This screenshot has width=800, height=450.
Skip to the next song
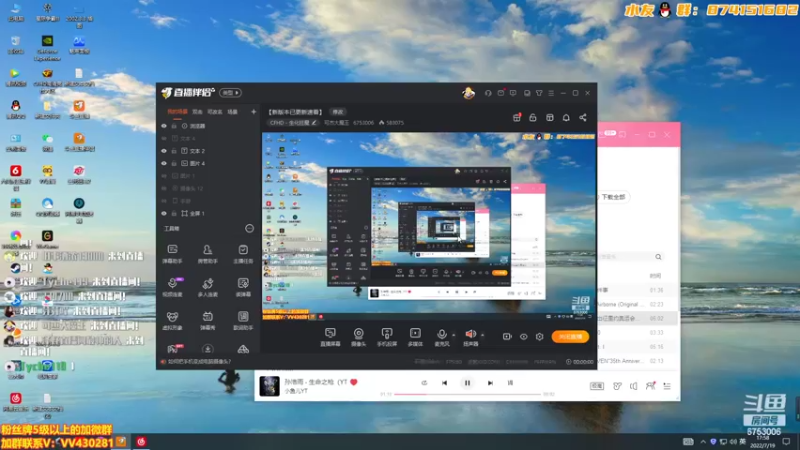coord(490,383)
